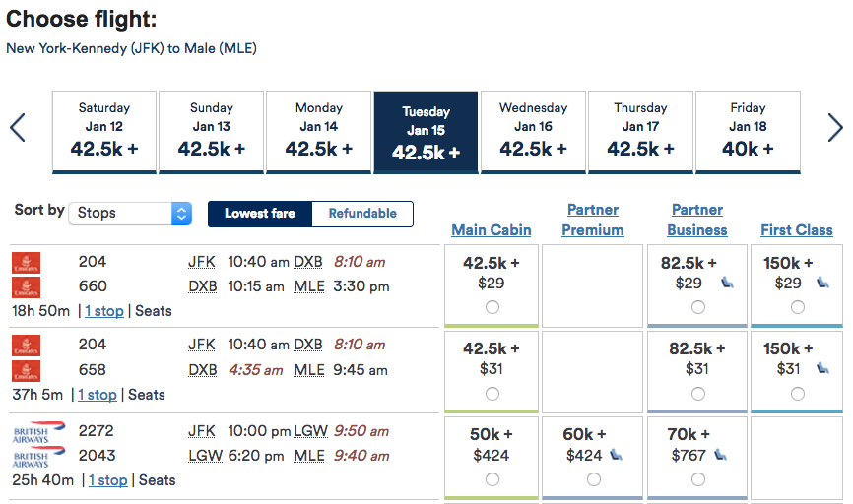Screen dimensions: 853x504
Task: Select the 70k + $767 Partner Business fare
Action: click(697, 479)
